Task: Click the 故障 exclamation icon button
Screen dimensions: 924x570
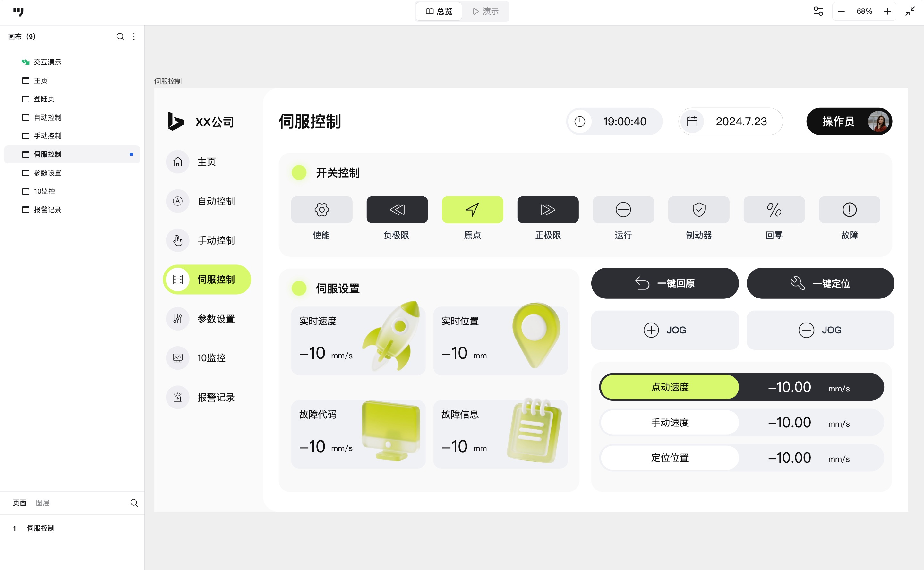Action: click(x=850, y=210)
